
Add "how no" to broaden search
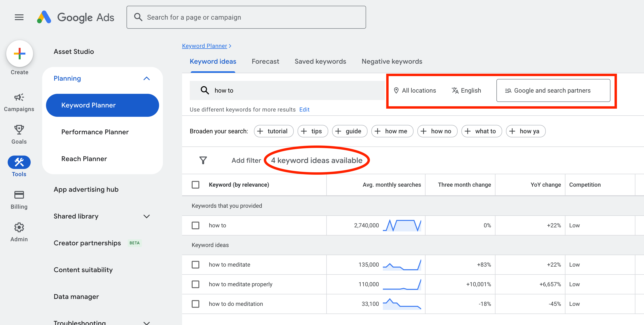point(437,131)
